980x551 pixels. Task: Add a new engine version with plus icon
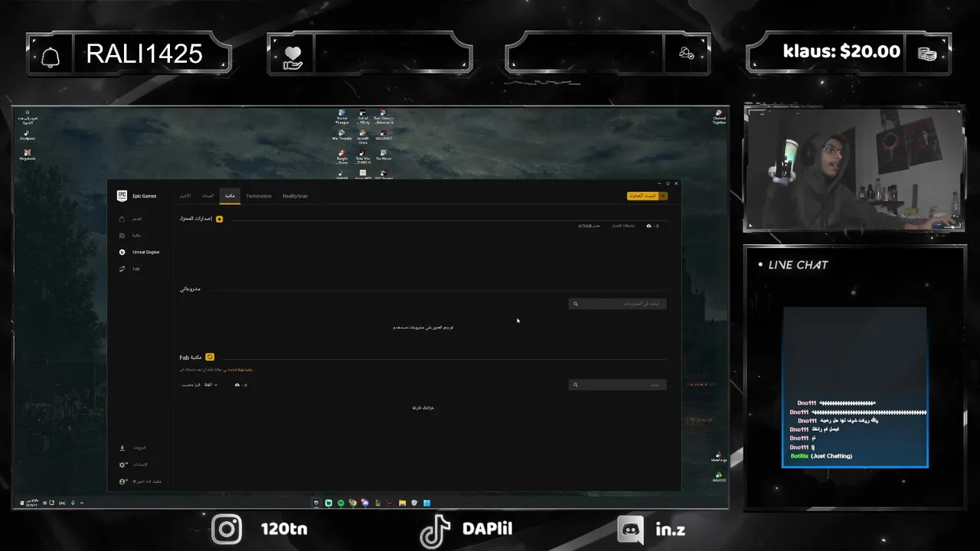pos(219,219)
